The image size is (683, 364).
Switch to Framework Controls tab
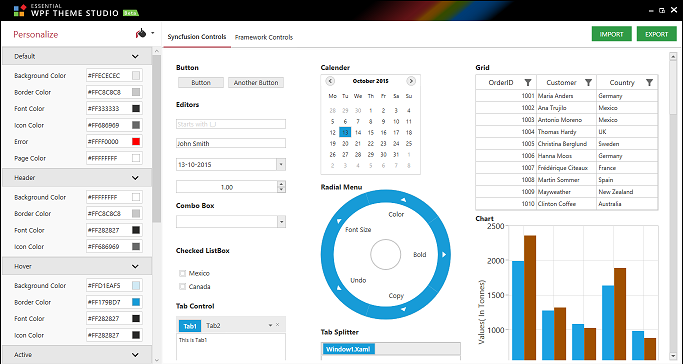coord(264,37)
